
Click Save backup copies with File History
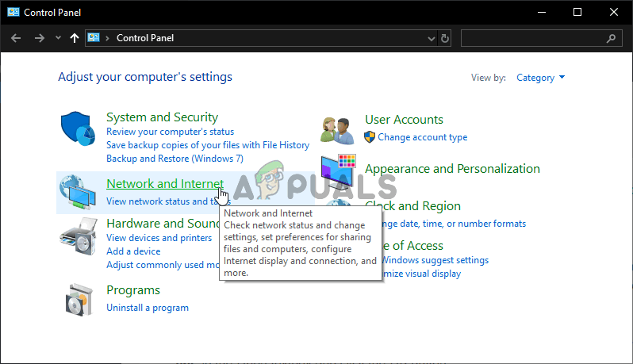pyautogui.click(x=208, y=145)
